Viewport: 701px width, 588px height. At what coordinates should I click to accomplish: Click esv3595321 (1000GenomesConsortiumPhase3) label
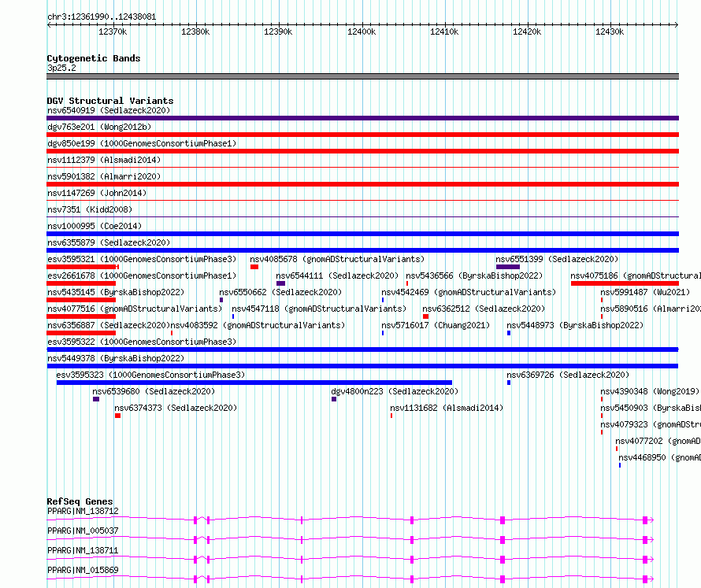click(x=142, y=259)
